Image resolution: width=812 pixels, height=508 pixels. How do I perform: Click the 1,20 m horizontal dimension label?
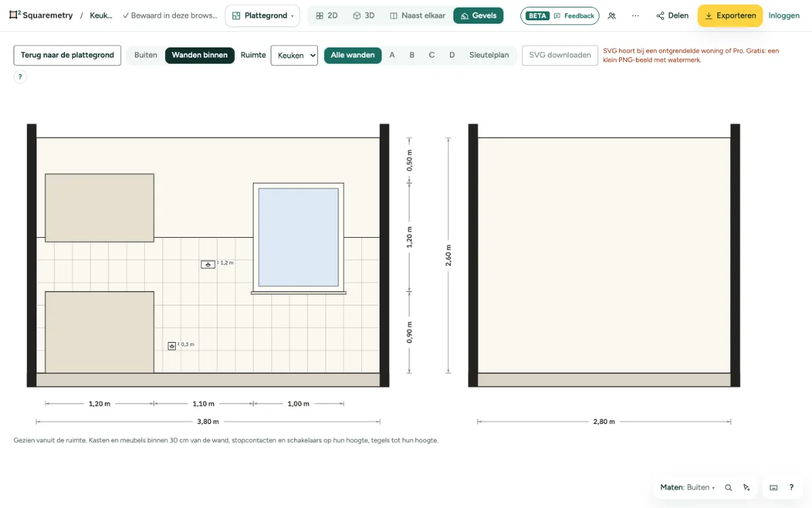click(x=99, y=404)
